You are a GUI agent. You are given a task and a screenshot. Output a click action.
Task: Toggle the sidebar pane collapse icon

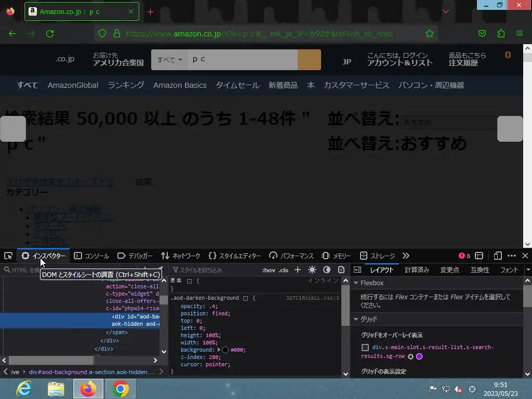(357, 270)
